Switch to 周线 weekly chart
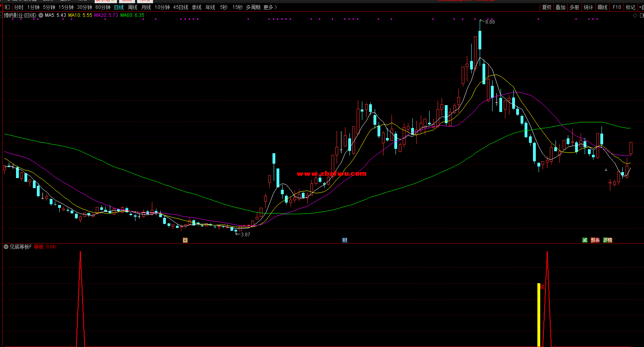 133,7
